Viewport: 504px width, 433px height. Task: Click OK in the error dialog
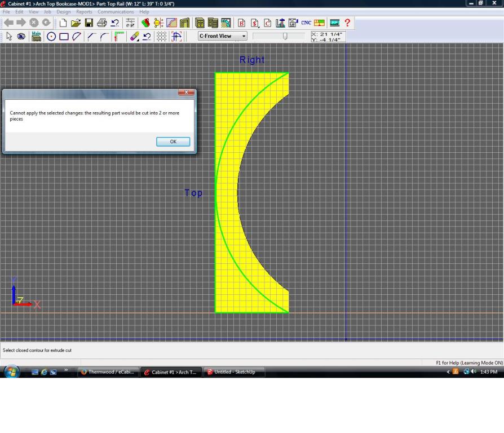coord(173,142)
